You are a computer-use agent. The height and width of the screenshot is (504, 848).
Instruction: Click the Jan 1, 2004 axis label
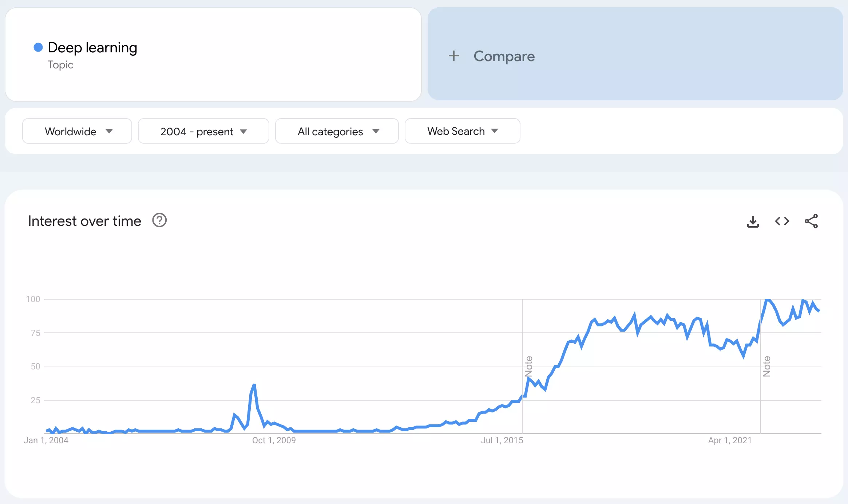pos(46,440)
